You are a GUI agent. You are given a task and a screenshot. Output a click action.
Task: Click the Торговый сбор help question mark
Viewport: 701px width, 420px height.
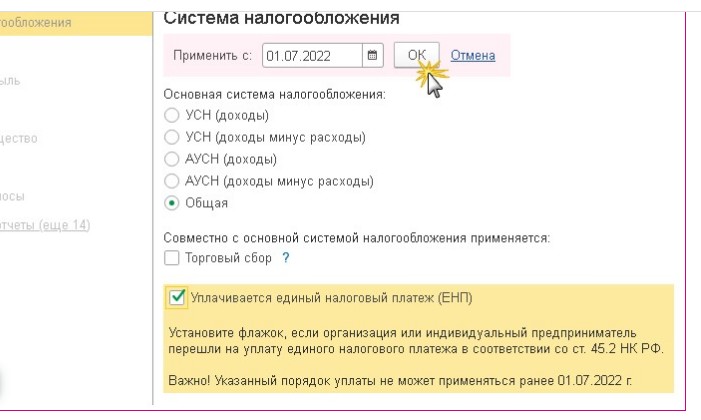coord(286,258)
